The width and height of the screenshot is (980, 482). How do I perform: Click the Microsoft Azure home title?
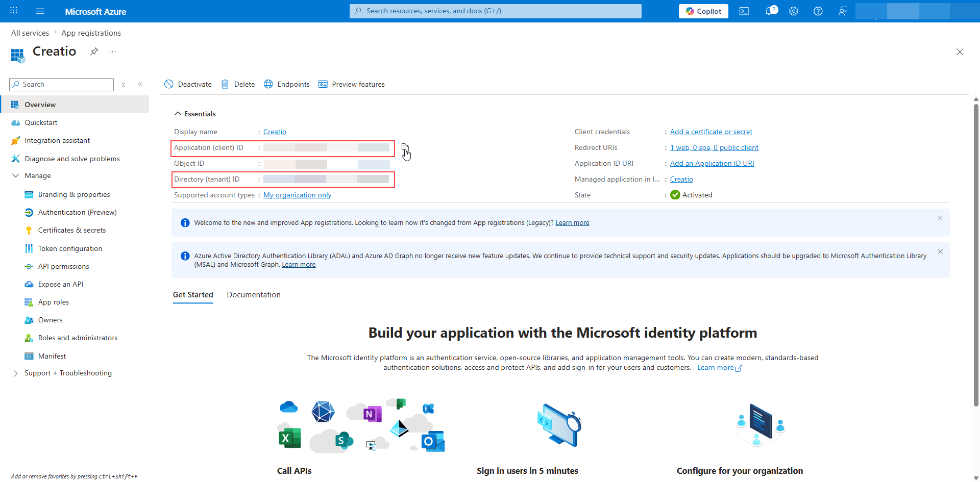[95, 11]
